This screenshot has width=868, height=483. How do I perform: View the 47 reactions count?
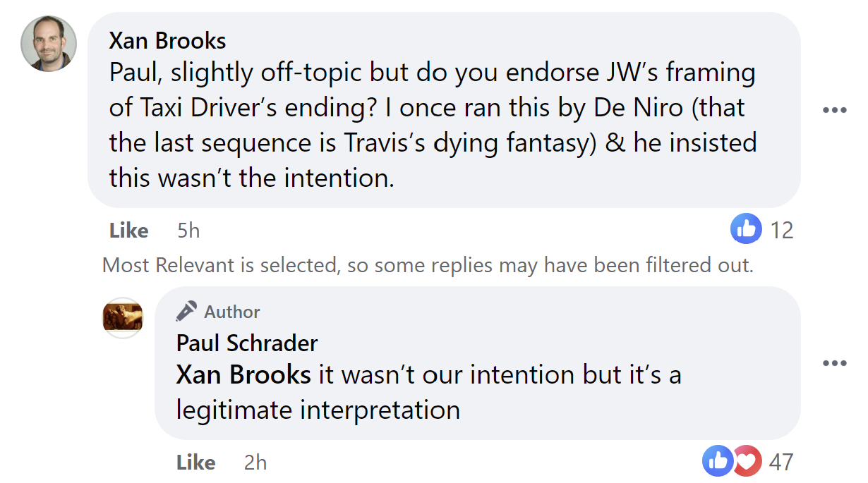tap(781, 462)
